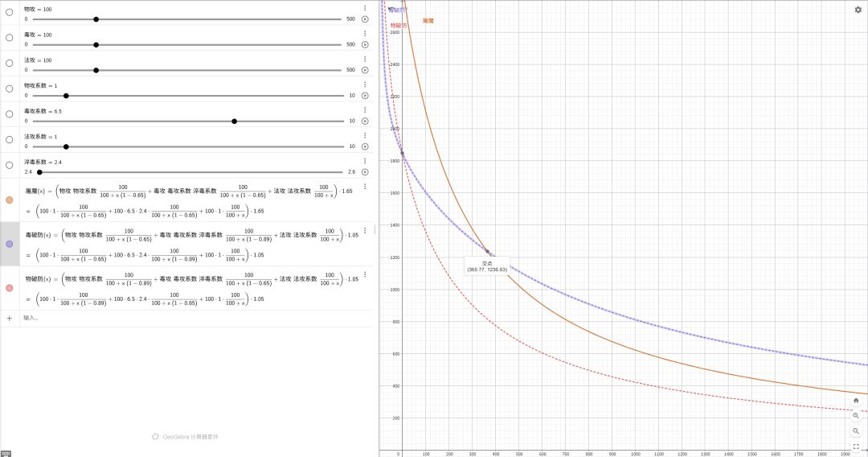Open the more-options menu for 物攻系数 row

click(365, 84)
